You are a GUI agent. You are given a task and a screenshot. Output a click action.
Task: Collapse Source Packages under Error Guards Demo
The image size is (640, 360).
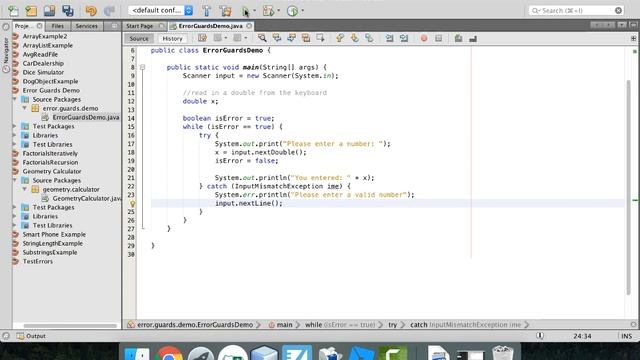[x=15, y=99]
